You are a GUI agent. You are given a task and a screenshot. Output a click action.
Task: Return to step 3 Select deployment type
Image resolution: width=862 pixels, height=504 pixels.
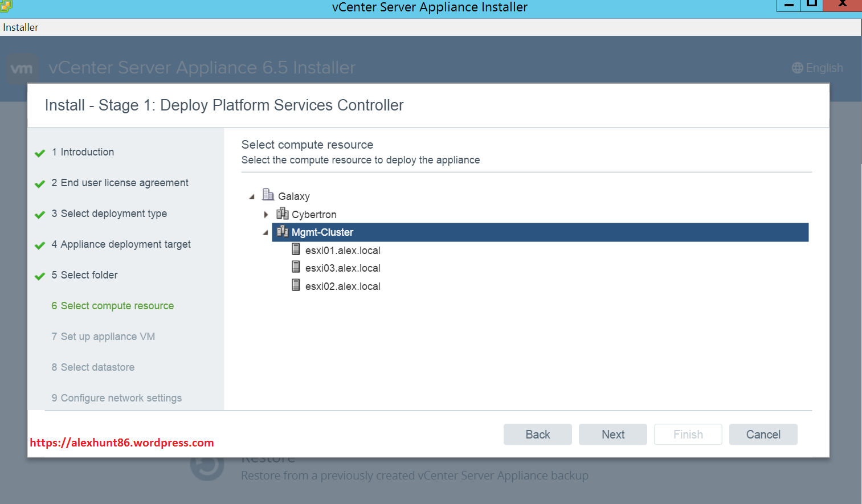(113, 214)
